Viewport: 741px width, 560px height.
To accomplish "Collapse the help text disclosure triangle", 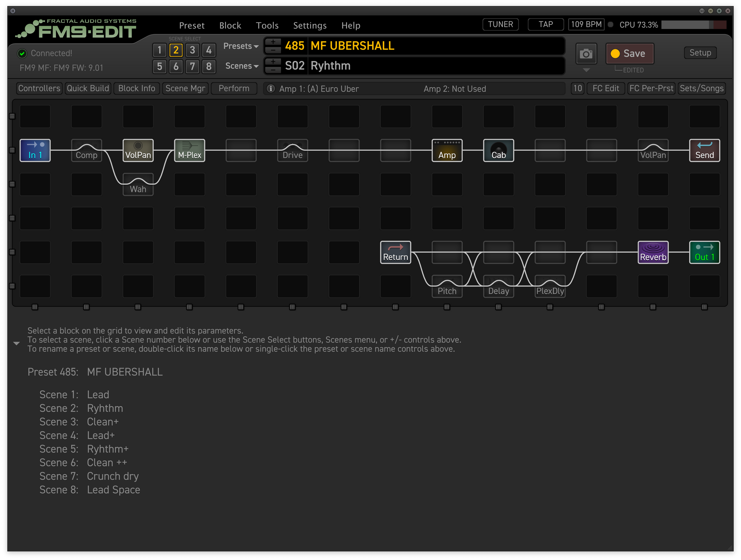I will tap(16, 343).
